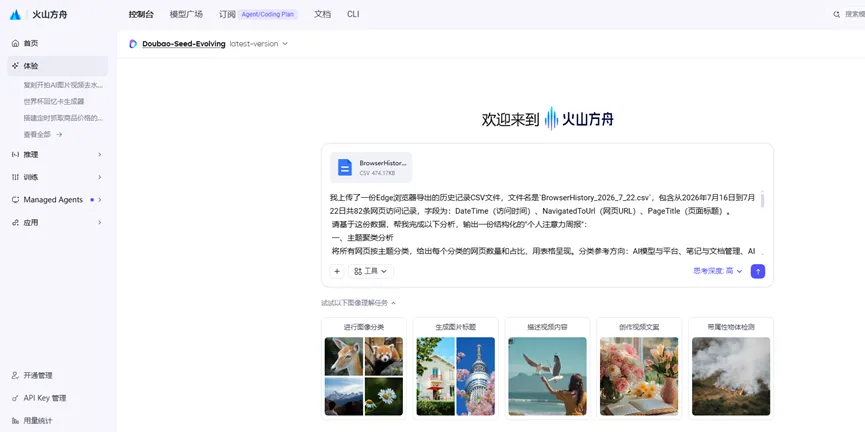Open the CLI tab

(353, 14)
